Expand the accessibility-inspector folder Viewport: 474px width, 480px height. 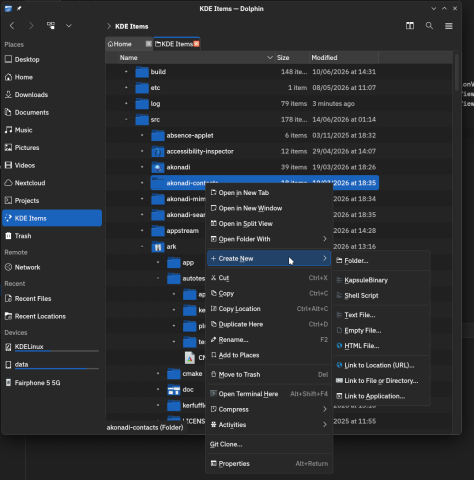142,151
